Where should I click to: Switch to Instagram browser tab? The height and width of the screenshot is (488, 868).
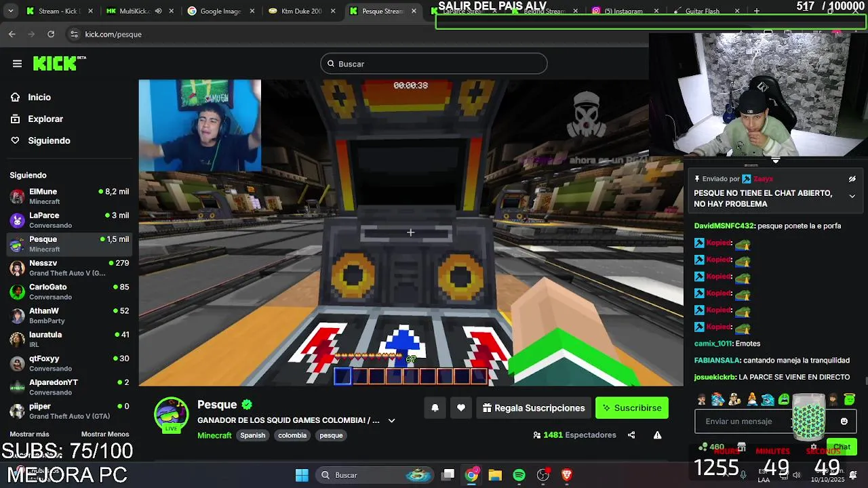(623, 11)
